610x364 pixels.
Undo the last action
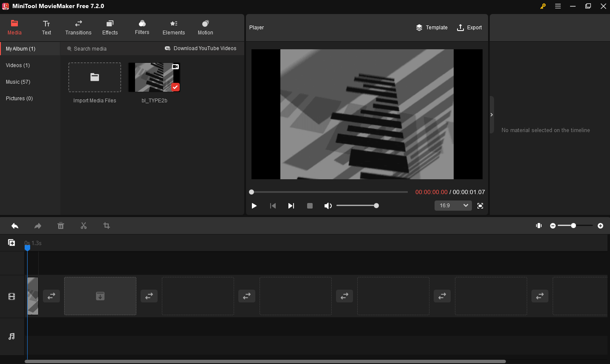[x=15, y=226]
